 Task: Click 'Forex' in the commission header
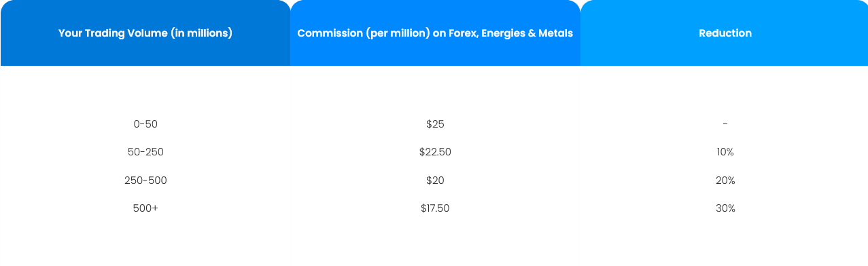point(463,33)
